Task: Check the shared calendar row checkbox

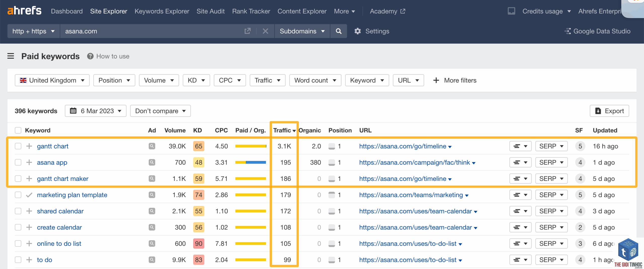Action: pos(18,211)
